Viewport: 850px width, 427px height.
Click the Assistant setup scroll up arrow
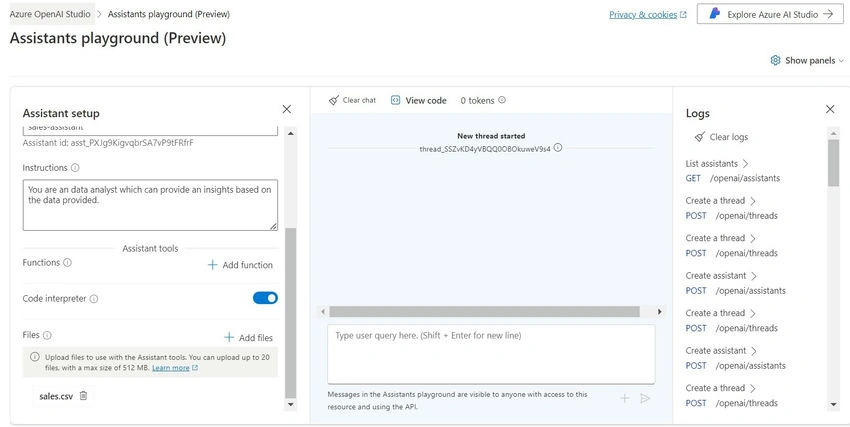(x=291, y=133)
